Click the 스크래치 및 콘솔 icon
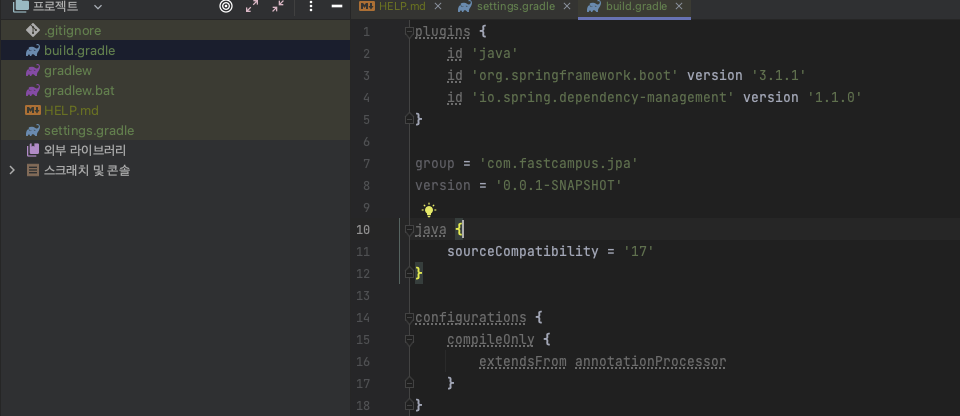 coord(32,170)
